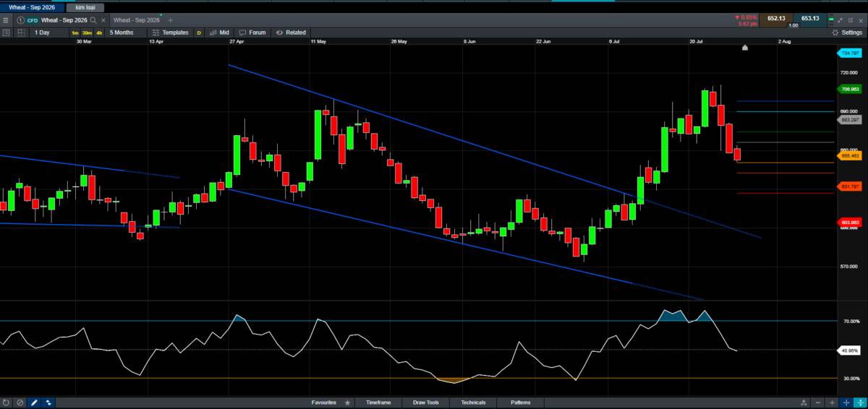Open the hamburger menu beside the chart tab
Screen dimensions: 868x409
6,20
